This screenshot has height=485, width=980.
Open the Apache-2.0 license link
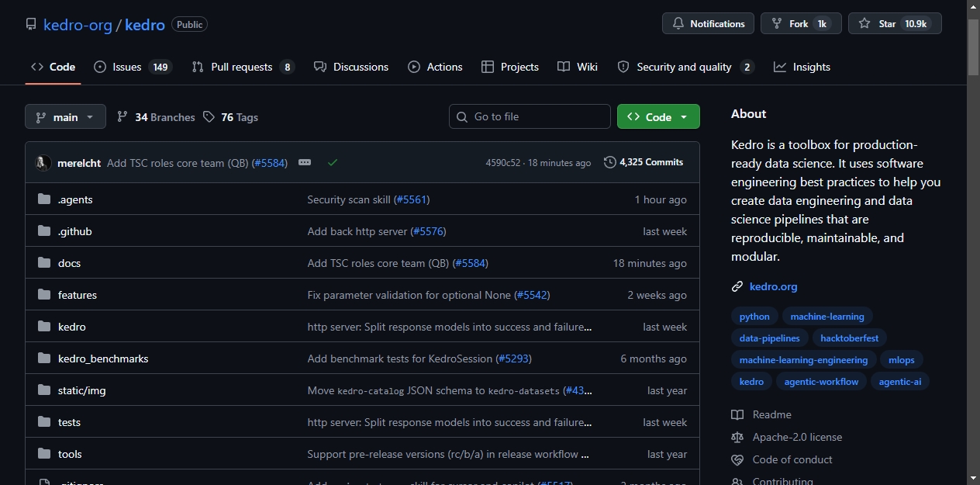[x=797, y=437]
